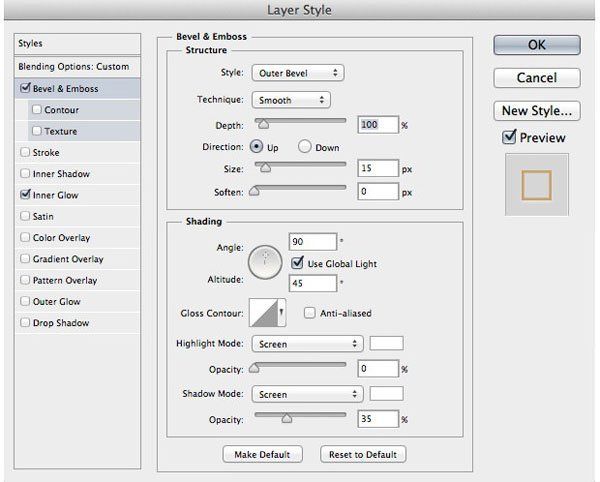The width and height of the screenshot is (600, 482).
Task: Expand the Gloss Contour picker arrow
Action: (282, 313)
